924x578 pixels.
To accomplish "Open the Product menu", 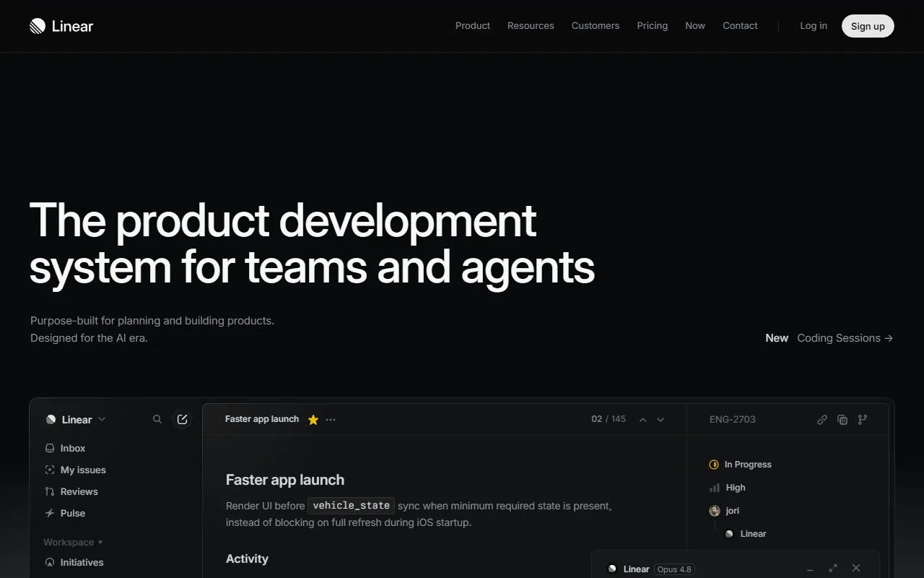I will pos(473,25).
